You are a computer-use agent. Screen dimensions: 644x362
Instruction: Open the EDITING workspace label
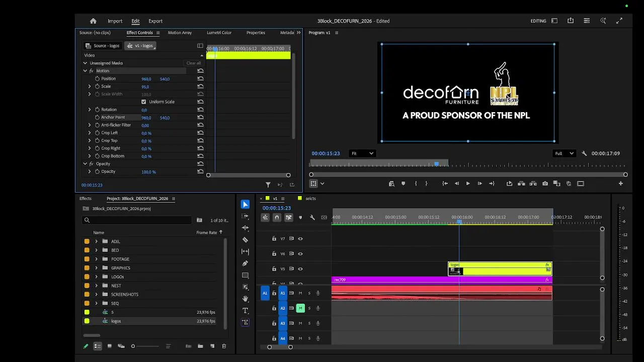538,21
